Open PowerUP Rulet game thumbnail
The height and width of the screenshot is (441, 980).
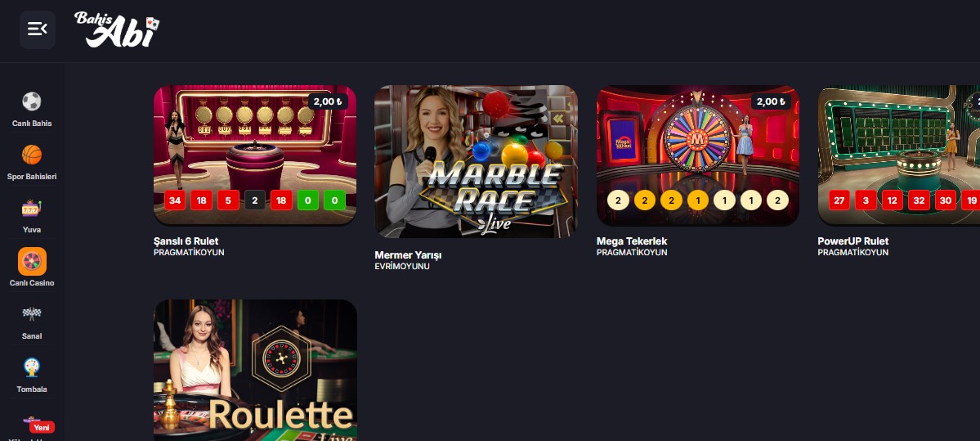(x=899, y=155)
